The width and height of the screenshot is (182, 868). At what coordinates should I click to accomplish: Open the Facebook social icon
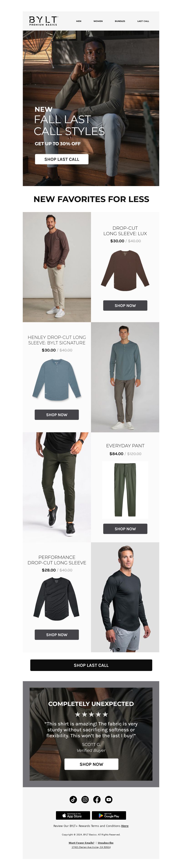(x=97, y=799)
